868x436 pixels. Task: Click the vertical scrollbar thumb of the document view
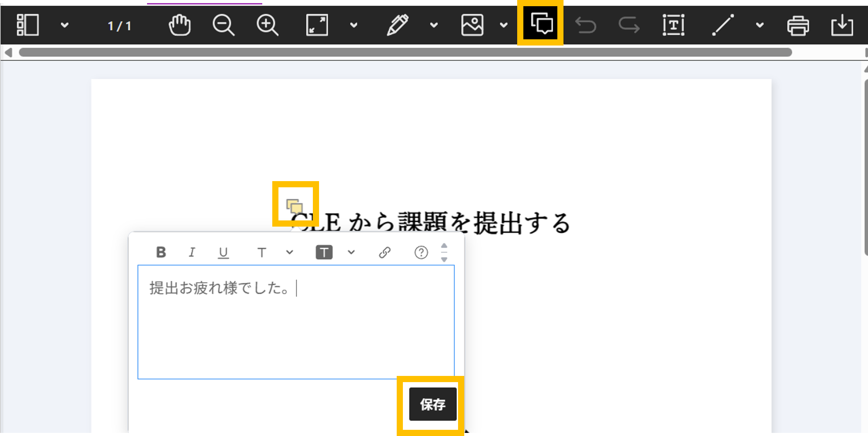coord(865,167)
